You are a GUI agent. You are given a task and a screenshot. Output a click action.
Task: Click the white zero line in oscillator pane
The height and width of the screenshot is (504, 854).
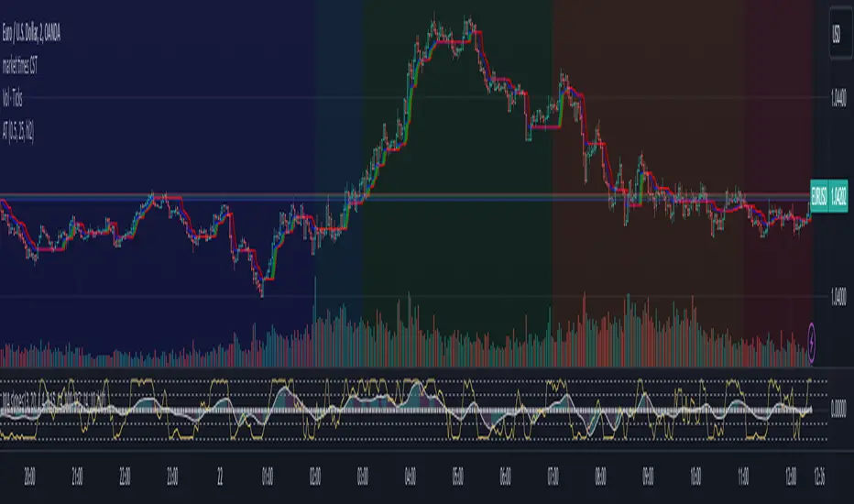pos(406,411)
